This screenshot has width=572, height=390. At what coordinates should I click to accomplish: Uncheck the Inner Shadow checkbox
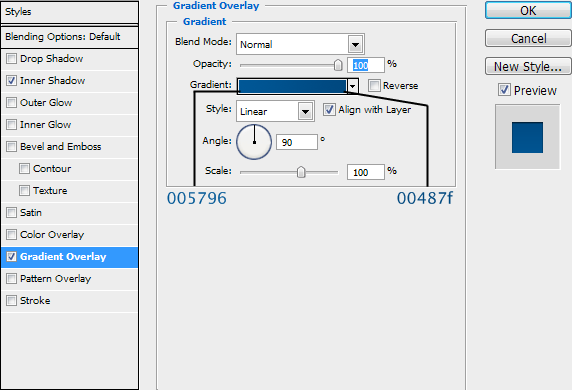(x=12, y=80)
